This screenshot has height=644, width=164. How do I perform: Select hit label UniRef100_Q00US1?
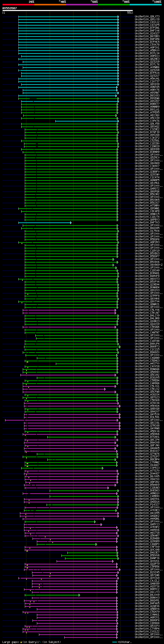(147, 561)
